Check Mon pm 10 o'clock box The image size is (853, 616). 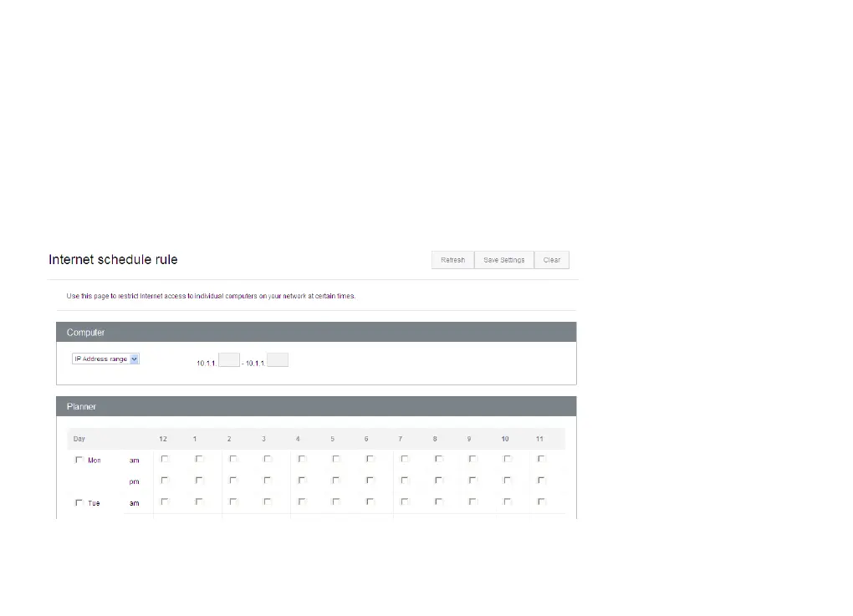(508, 481)
